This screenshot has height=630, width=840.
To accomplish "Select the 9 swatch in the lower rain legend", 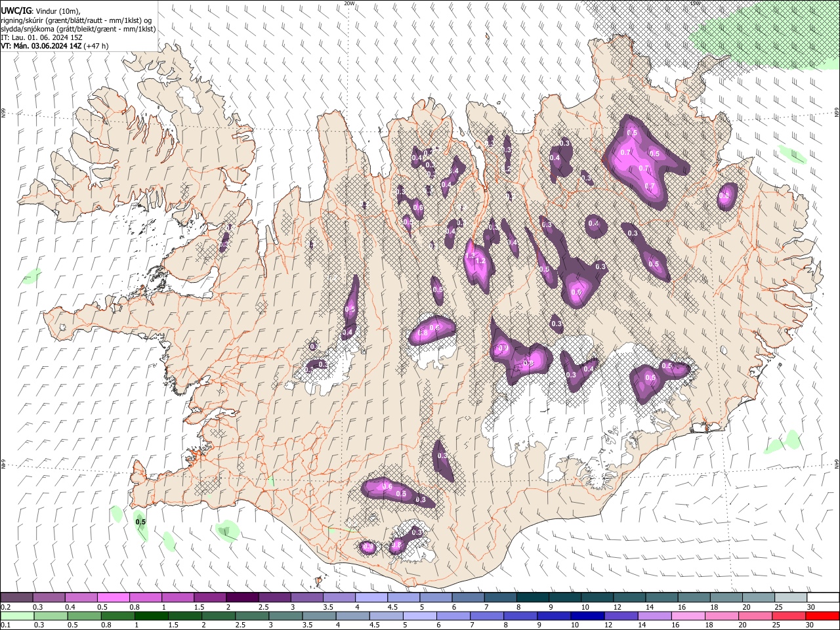I will (554, 616).
